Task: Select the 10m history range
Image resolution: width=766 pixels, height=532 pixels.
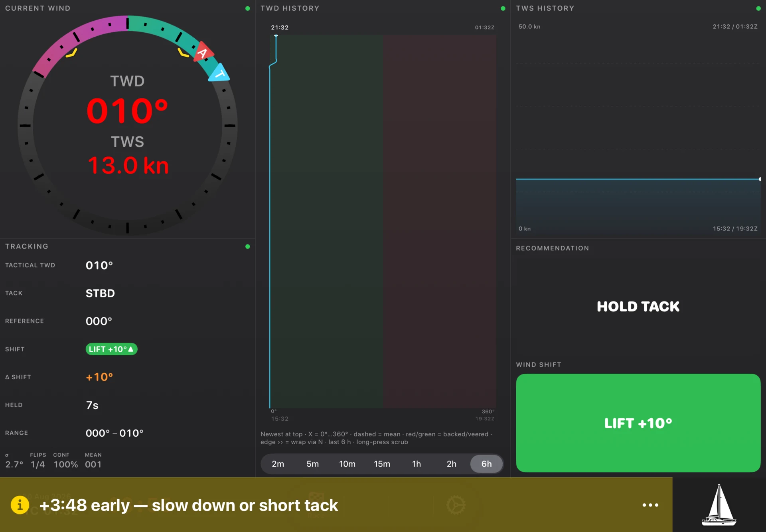Action: point(347,464)
